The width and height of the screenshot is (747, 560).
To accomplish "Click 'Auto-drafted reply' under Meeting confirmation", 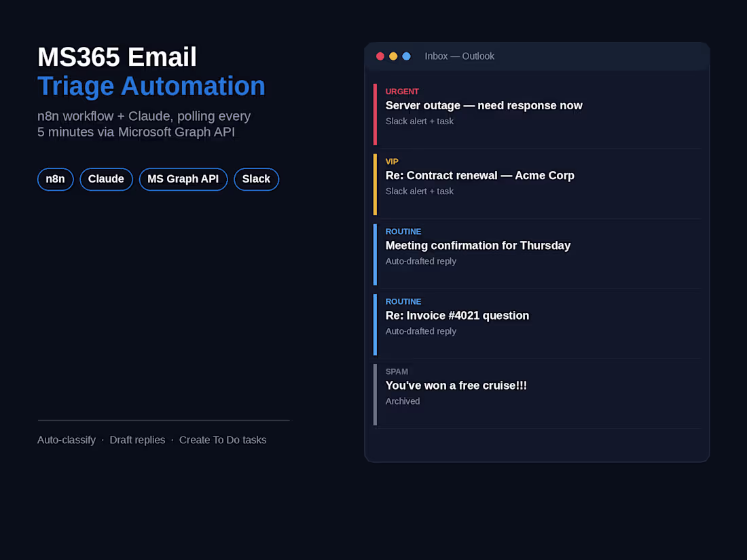I will click(420, 261).
